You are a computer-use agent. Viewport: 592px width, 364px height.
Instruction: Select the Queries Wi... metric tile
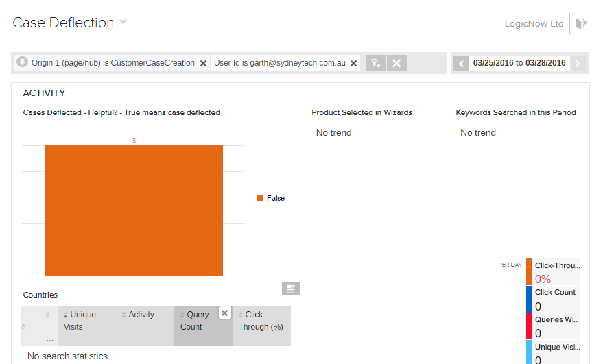[553, 326]
